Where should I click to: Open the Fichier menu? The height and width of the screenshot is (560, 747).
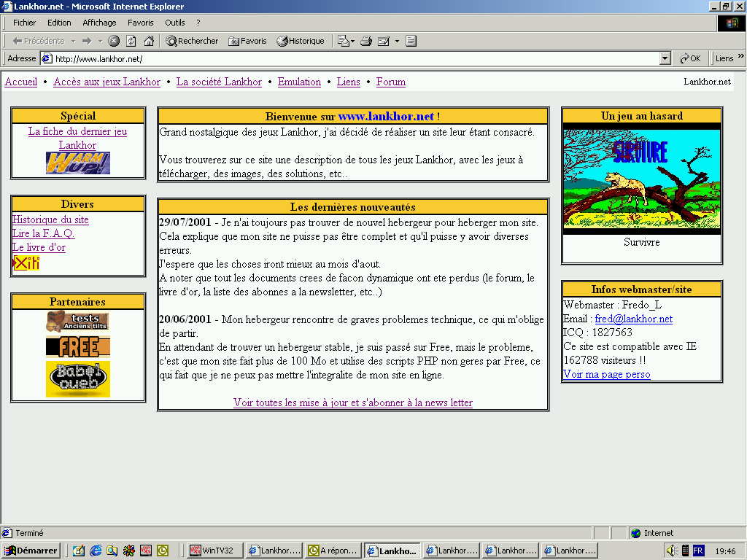(24, 23)
